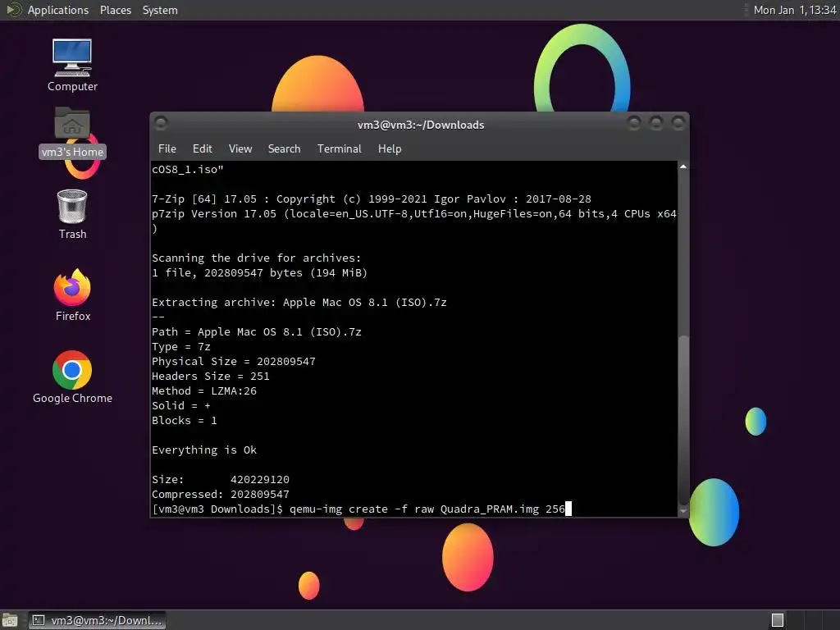Maximize the terminal window
This screenshot has height=630, width=840.
[655, 124]
